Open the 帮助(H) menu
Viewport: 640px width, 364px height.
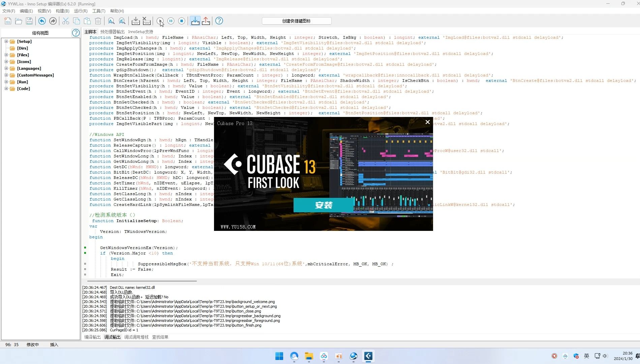pyautogui.click(x=117, y=11)
